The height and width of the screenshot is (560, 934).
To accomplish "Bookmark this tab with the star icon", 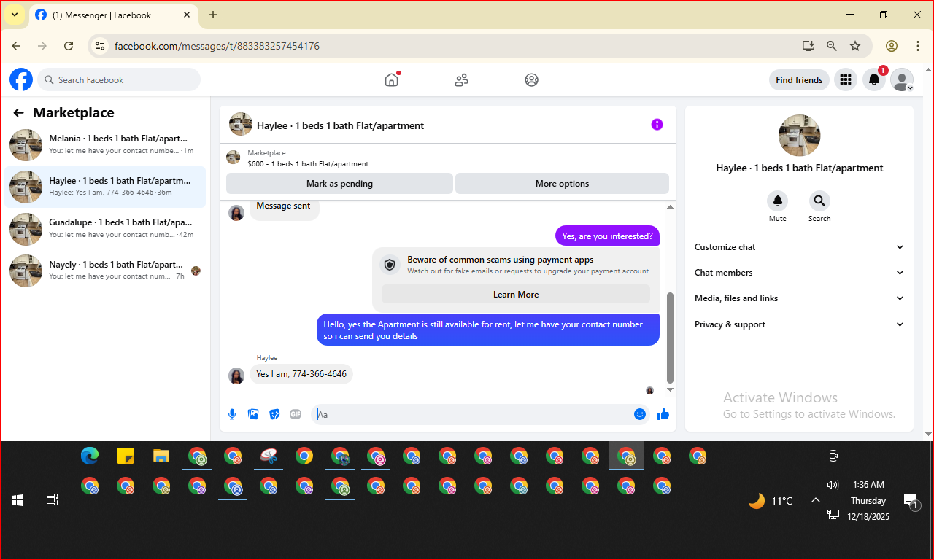I will point(855,46).
